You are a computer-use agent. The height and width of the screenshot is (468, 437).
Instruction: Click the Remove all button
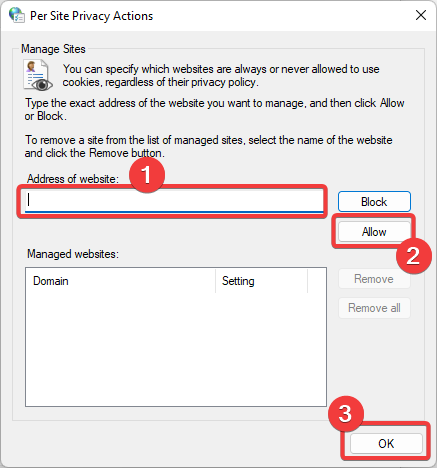pyautogui.click(x=374, y=308)
